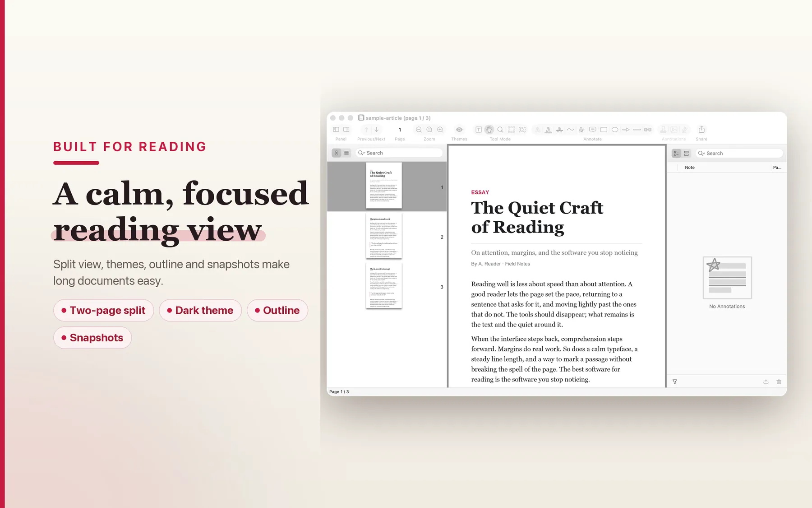Select the snapshot tool mode

(522, 130)
